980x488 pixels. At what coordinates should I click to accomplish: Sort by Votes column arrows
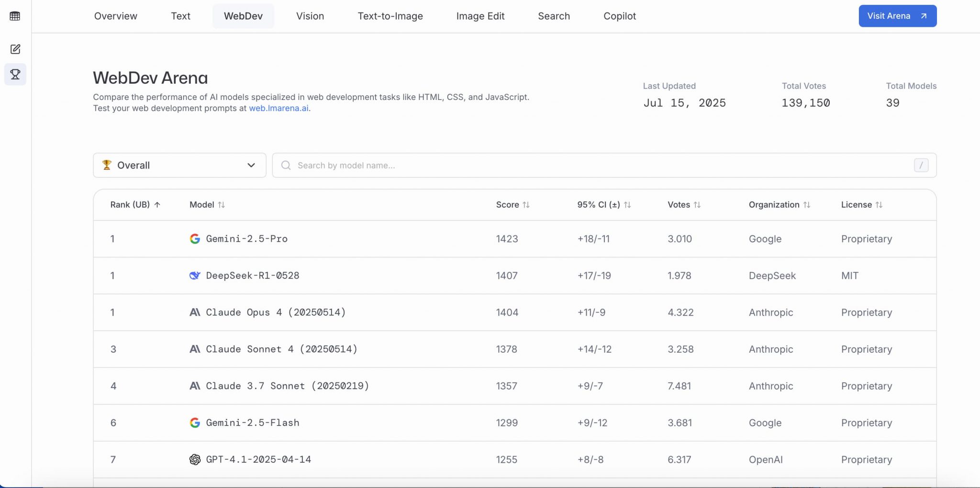pyautogui.click(x=697, y=205)
